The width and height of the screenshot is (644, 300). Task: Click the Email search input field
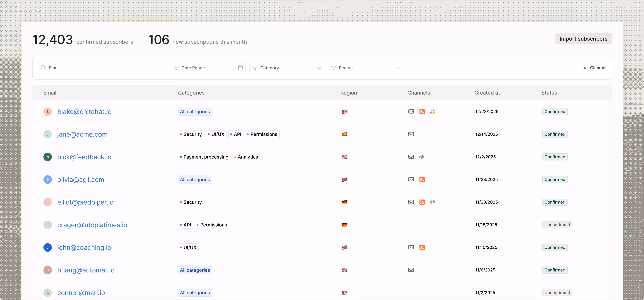click(102, 68)
